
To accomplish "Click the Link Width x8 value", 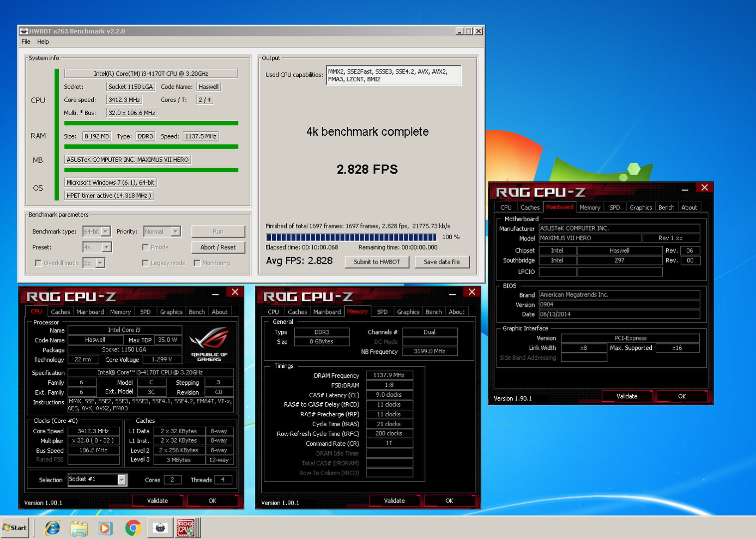I will [584, 348].
